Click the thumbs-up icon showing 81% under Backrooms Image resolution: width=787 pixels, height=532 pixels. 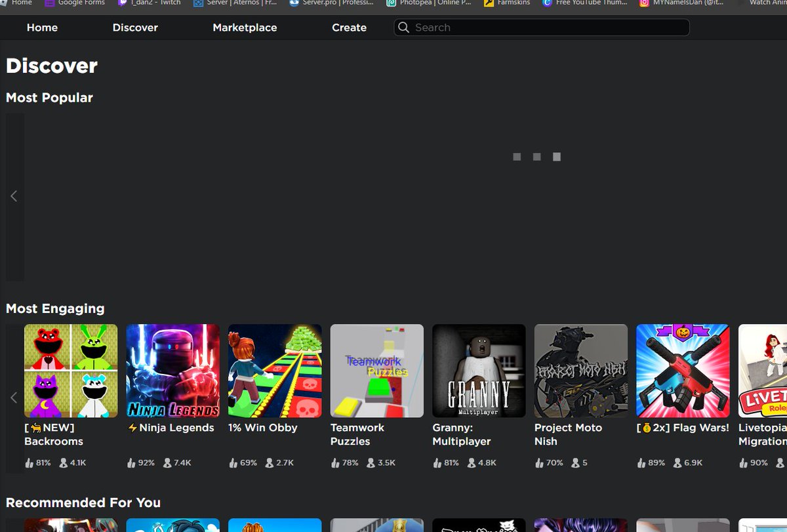(x=29, y=463)
